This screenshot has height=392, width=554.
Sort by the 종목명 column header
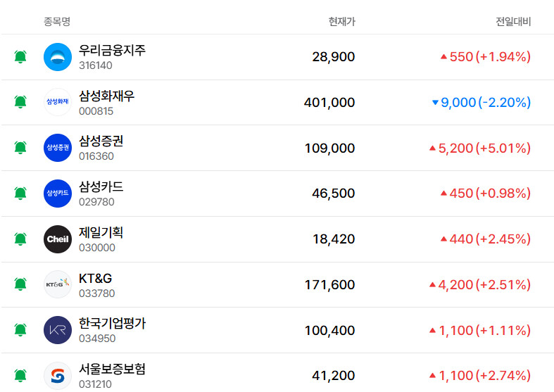point(57,22)
